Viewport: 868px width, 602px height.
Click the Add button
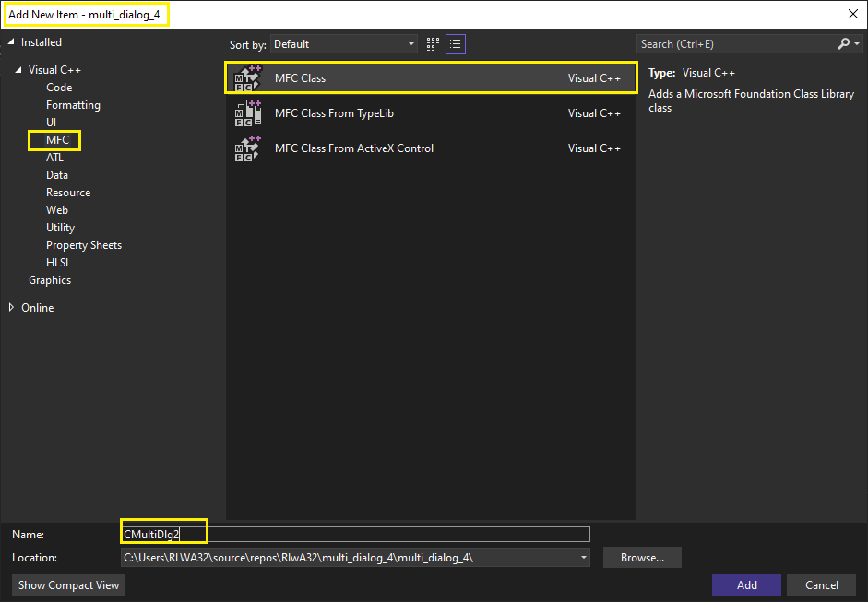(746, 584)
